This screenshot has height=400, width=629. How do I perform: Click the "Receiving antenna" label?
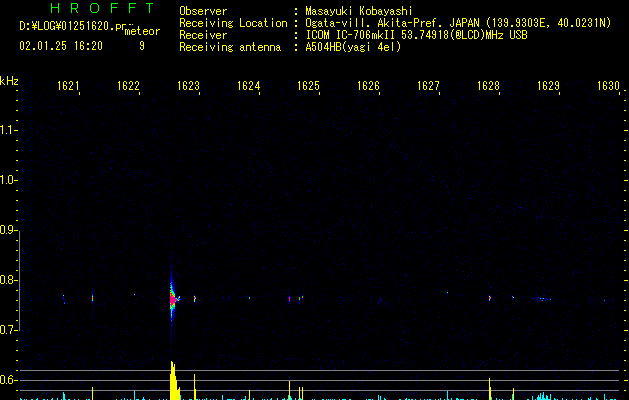pos(230,47)
